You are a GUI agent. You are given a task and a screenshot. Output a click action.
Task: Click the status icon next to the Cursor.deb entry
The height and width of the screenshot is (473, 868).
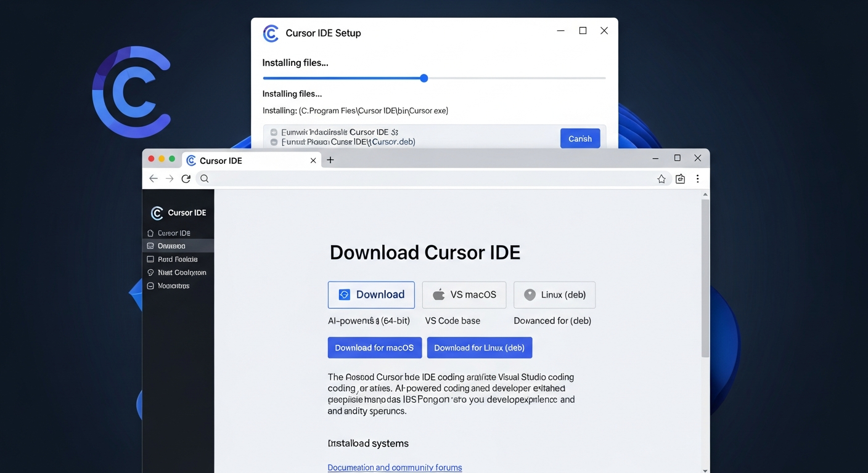pyautogui.click(x=274, y=141)
